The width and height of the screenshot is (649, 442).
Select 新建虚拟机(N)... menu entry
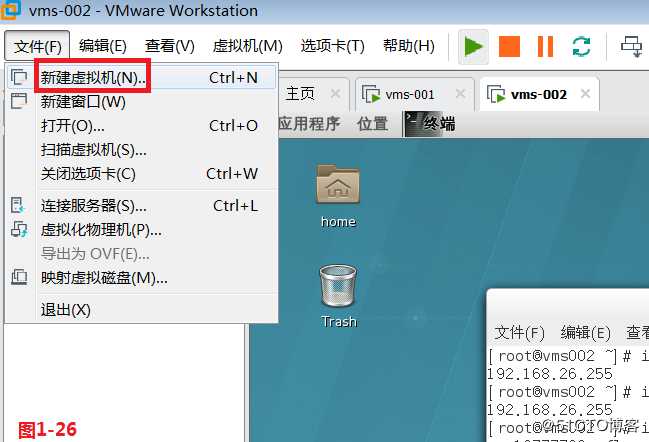pos(142,77)
